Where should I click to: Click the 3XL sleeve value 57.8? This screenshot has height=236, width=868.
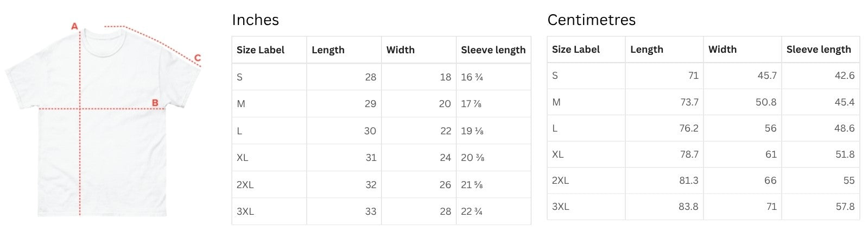tap(845, 207)
